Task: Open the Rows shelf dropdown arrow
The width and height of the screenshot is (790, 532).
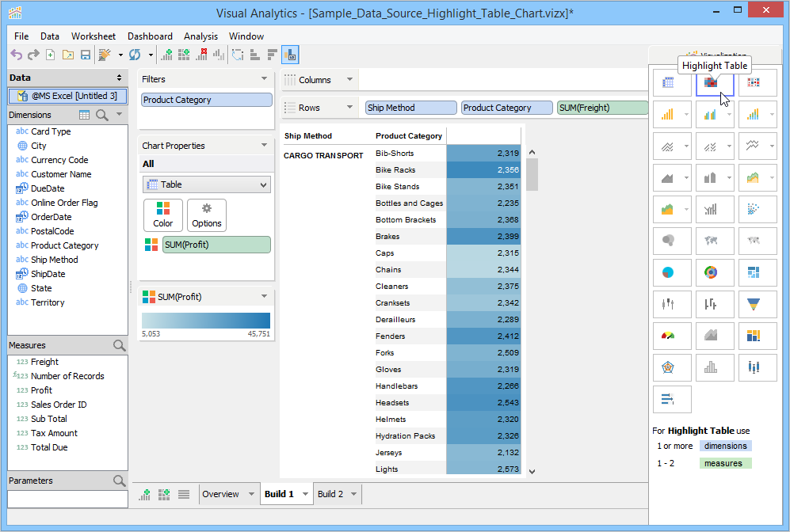Action: 349,108
